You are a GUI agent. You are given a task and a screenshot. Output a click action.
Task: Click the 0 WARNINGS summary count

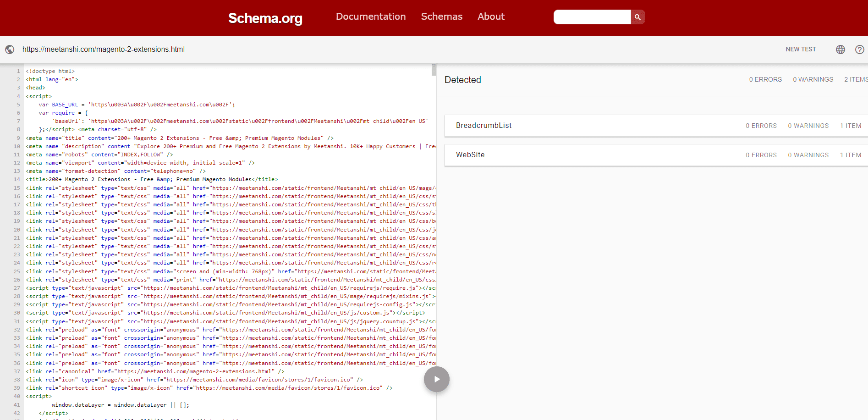[x=813, y=80]
